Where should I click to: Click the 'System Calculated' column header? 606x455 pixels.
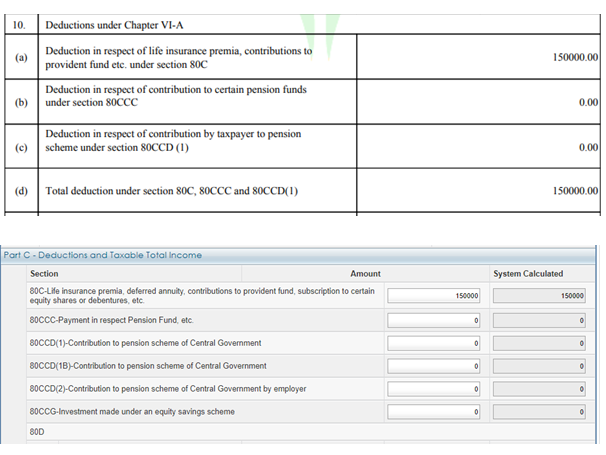pyautogui.click(x=528, y=274)
